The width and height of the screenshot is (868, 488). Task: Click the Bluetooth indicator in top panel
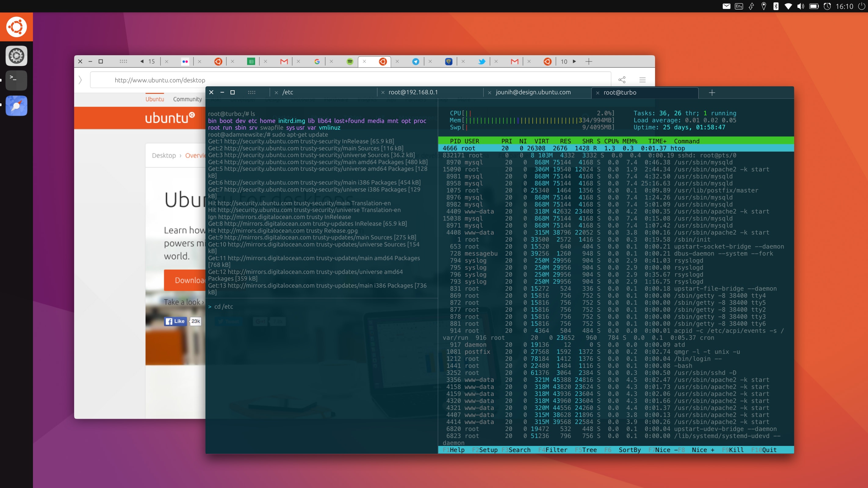tap(776, 6)
